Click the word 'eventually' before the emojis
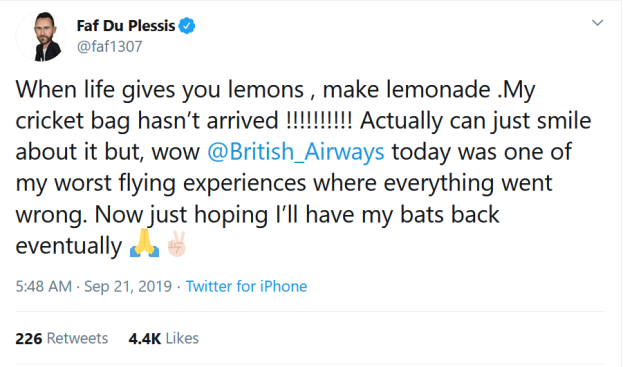This screenshot has height=367, width=623. click(x=68, y=246)
